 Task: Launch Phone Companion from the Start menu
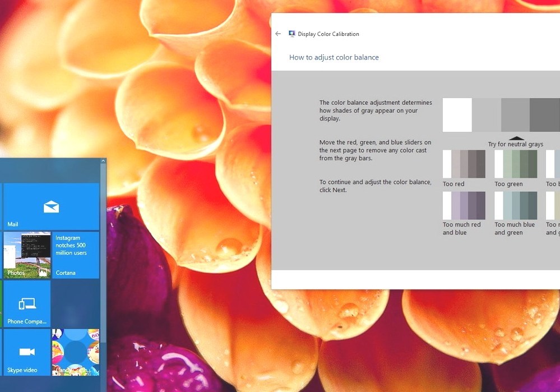[26, 303]
